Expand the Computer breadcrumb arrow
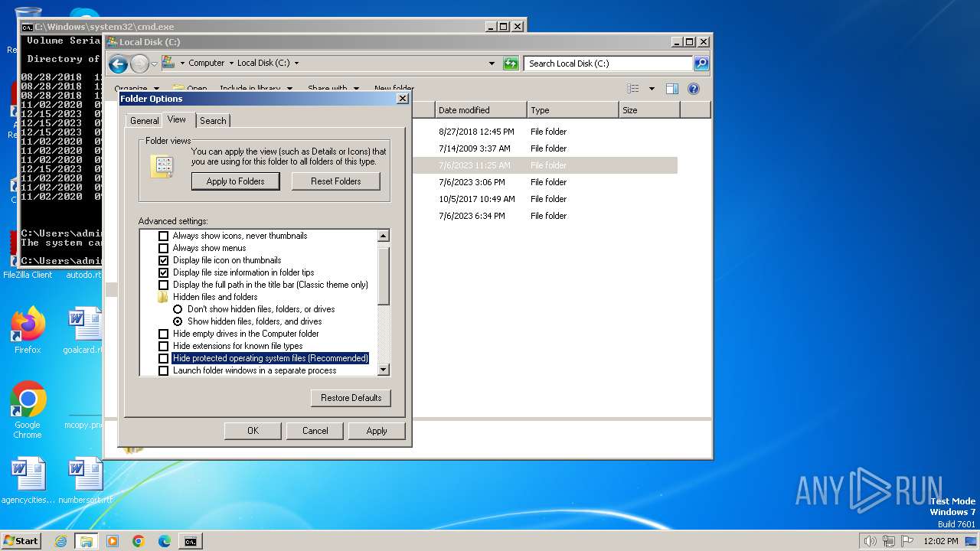This screenshot has width=980, height=551. pos(231,64)
